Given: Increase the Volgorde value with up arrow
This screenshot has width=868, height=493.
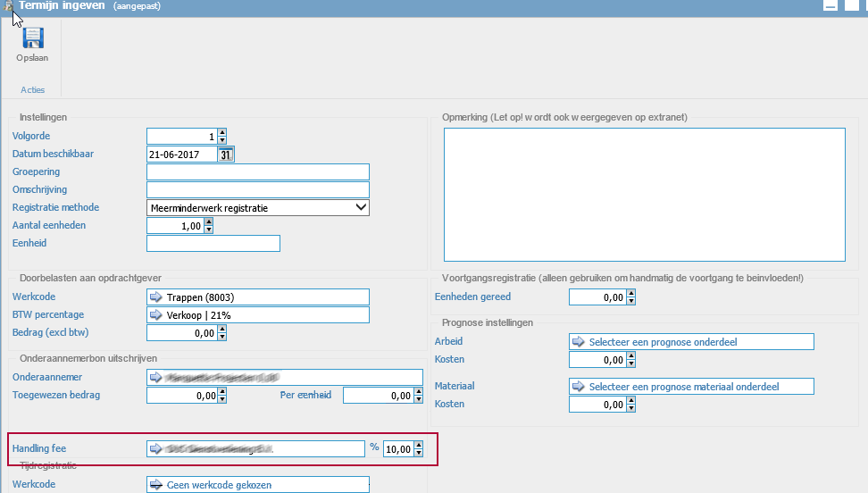Looking at the screenshot, I should 221,133.
